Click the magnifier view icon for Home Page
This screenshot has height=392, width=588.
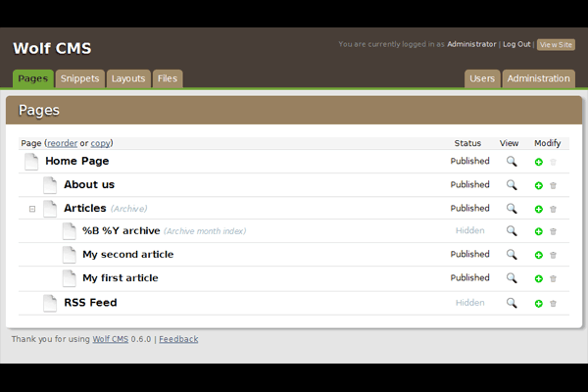tap(511, 162)
